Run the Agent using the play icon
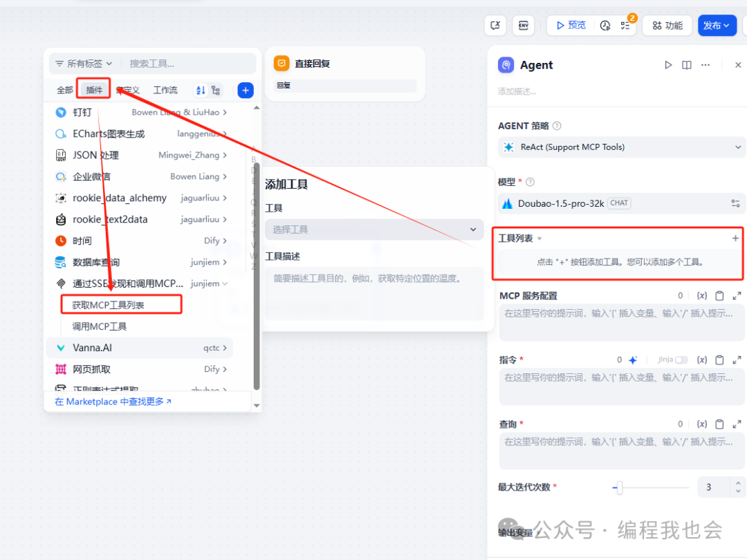Viewport: 747px width, 560px height. [668, 64]
